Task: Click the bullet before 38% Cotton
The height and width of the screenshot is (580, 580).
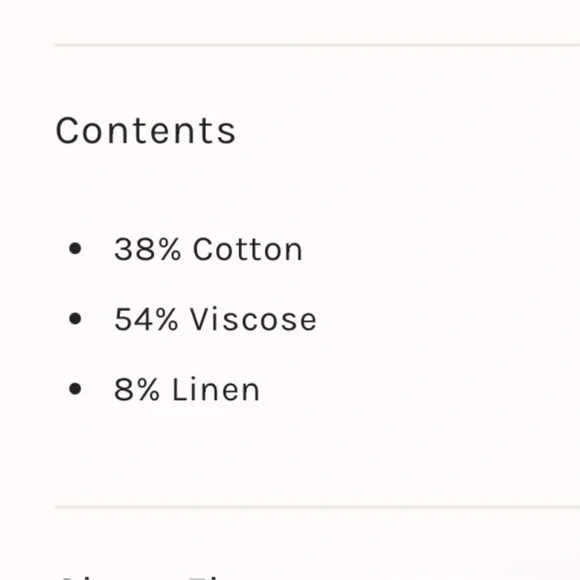Action: [75, 249]
